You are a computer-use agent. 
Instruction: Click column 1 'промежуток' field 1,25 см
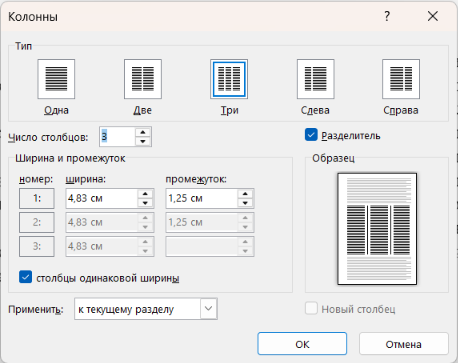coord(202,198)
